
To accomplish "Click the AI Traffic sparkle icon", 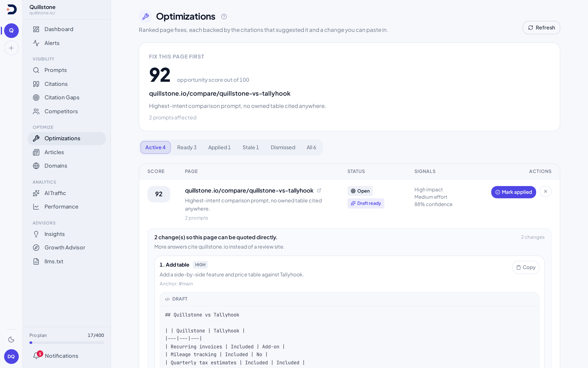I will click(x=36, y=193).
